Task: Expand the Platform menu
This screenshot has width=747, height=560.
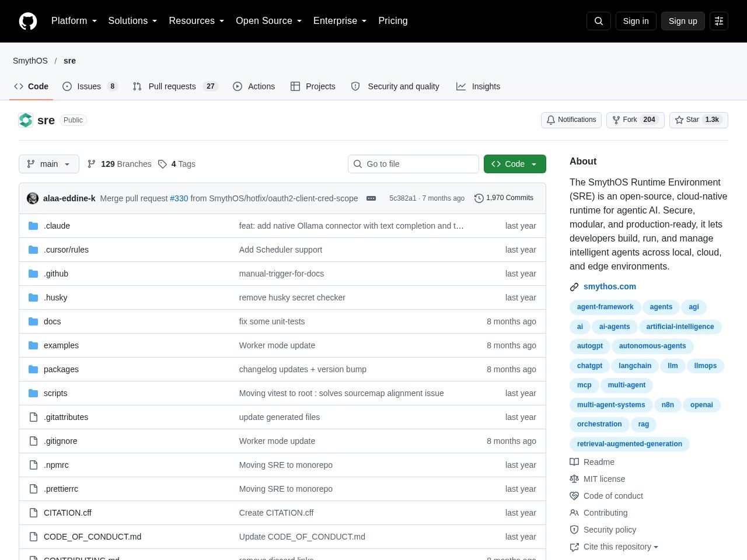Action: click(74, 21)
